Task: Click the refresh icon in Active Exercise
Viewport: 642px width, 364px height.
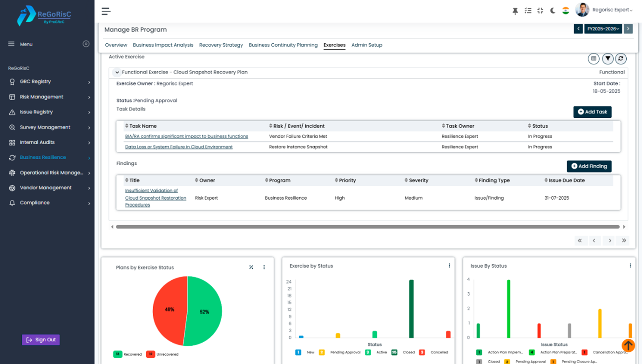Action: coord(621,59)
